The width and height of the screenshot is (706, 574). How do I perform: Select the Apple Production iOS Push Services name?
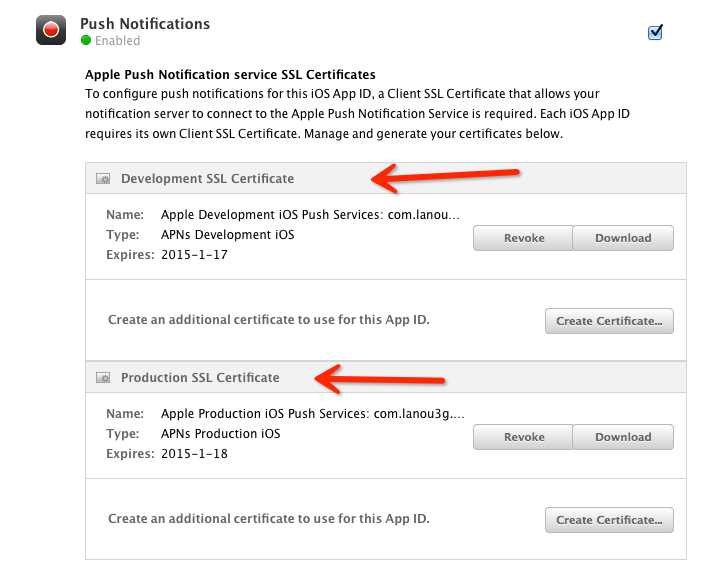click(312, 414)
